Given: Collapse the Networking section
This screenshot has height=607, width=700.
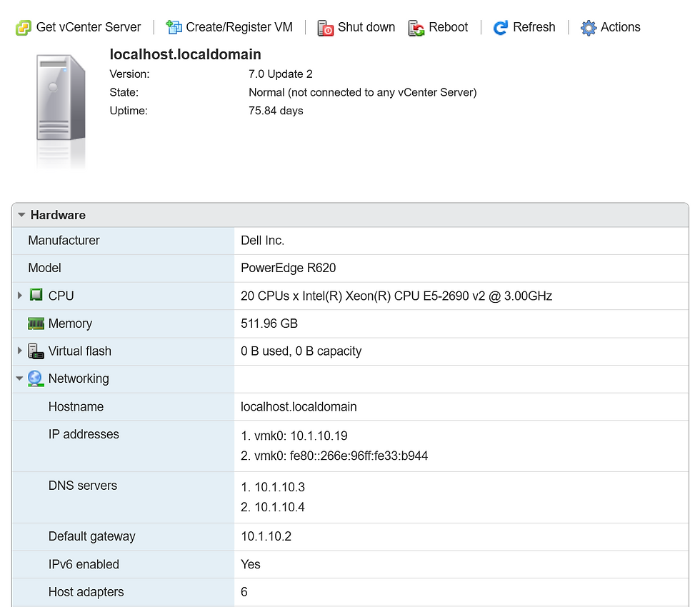Looking at the screenshot, I should tap(19, 378).
